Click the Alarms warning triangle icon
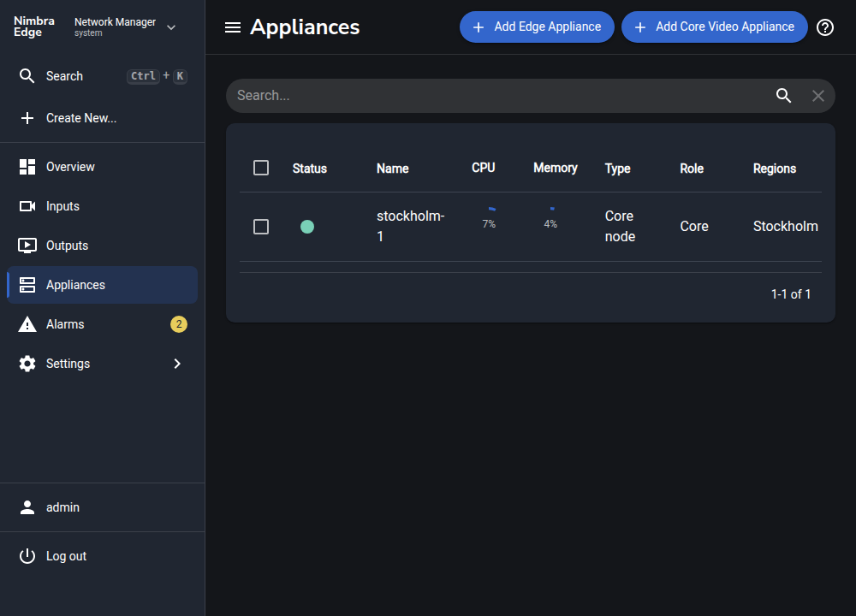This screenshot has width=856, height=616. point(27,324)
